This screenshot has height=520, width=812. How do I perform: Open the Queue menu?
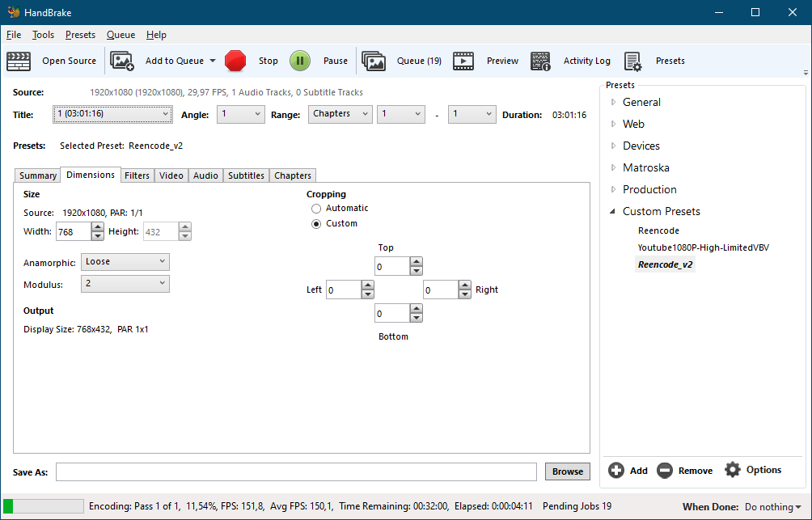click(x=121, y=35)
